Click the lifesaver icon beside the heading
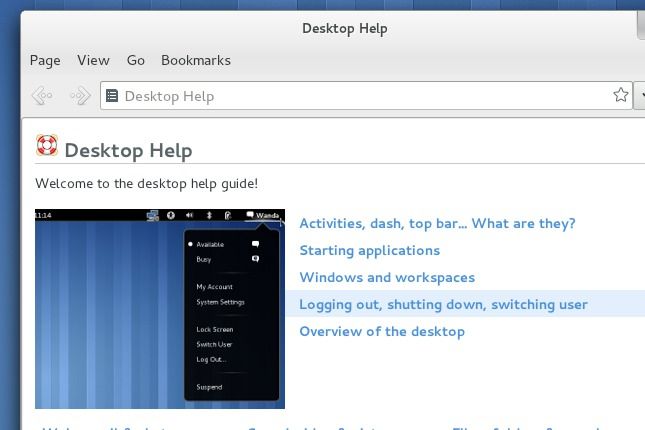This screenshot has width=645, height=430. click(47, 147)
